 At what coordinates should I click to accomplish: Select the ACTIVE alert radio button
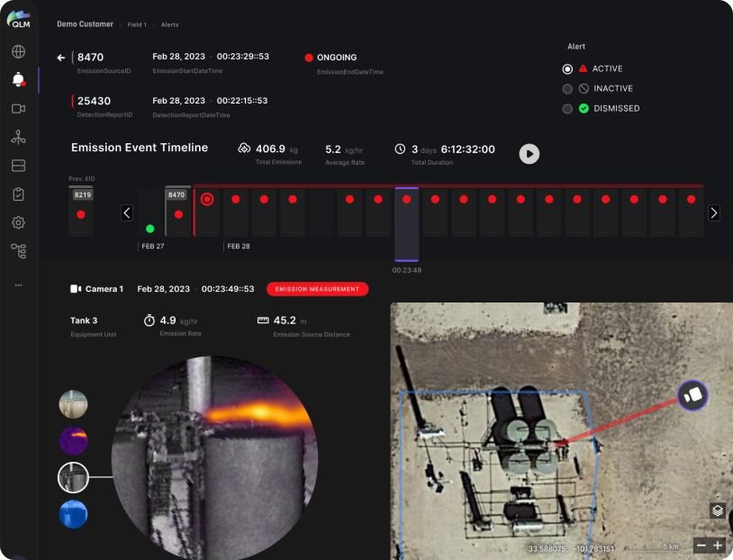tap(567, 68)
